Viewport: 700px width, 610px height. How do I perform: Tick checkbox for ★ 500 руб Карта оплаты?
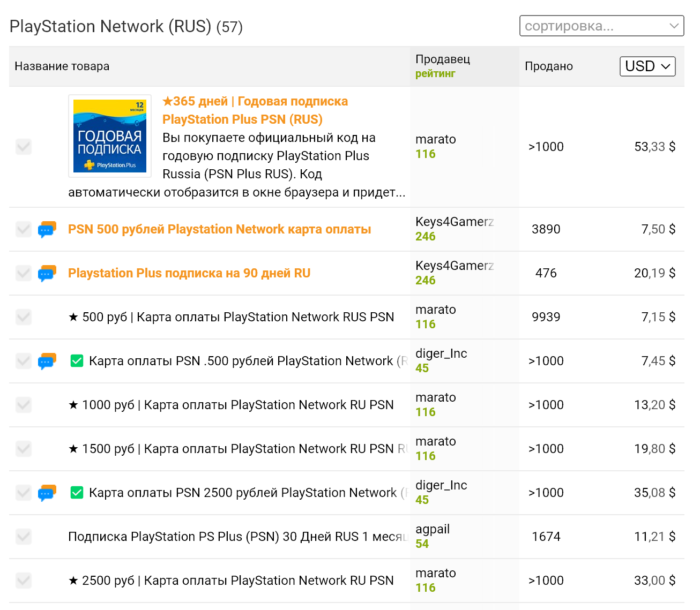pyautogui.click(x=24, y=317)
